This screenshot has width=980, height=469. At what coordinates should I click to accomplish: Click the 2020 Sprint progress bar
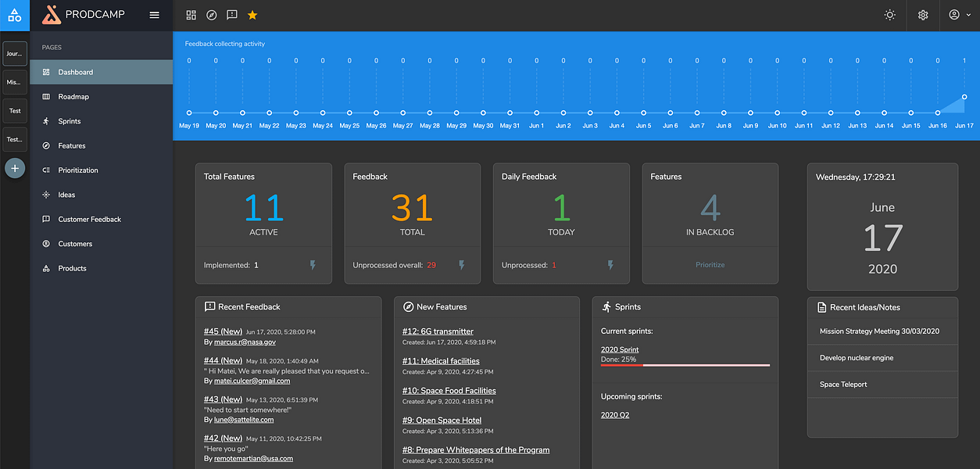point(685,364)
